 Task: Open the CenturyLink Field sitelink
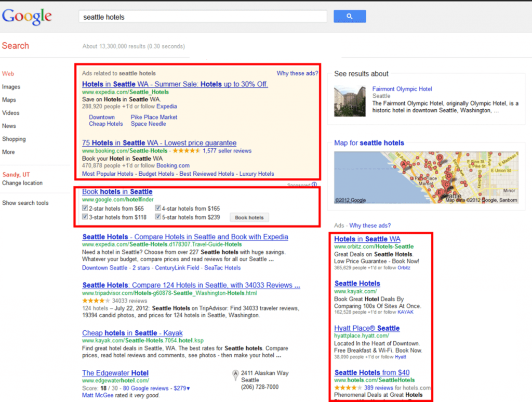point(177,268)
